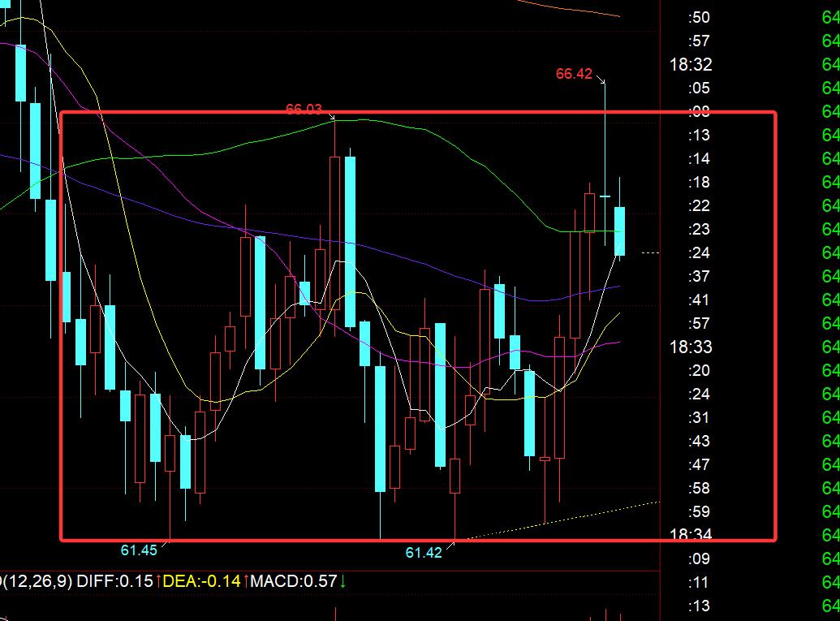Screen dimensions: 840x621
Task: Select the 18:33 row in time list
Action: click(x=689, y=347)
